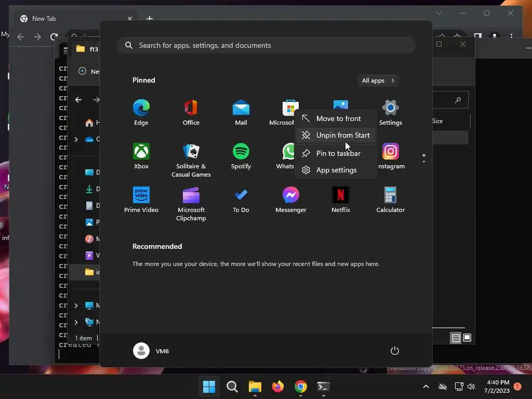Open File Explorer from taskbar
532x399 pixels.
[255, 387]
